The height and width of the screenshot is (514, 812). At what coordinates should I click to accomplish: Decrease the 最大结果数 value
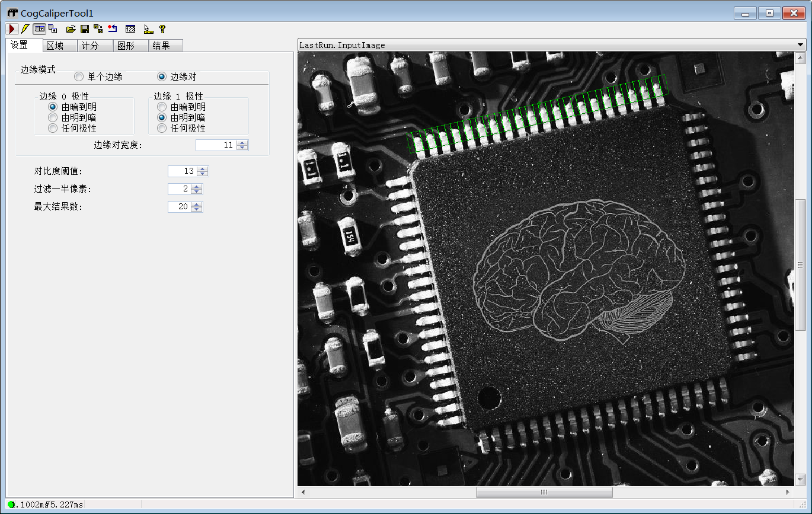pyautogui.click(x=197, y=209)
